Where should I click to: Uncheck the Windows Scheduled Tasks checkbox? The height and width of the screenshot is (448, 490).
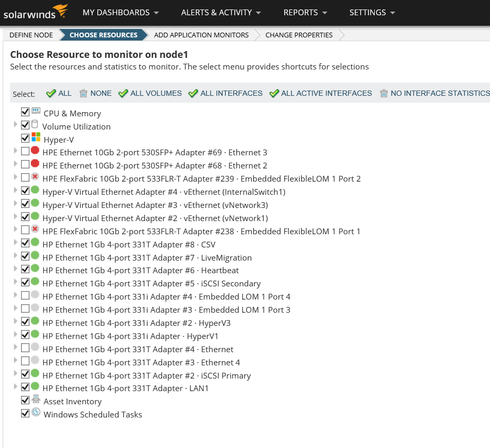(25, 413)
